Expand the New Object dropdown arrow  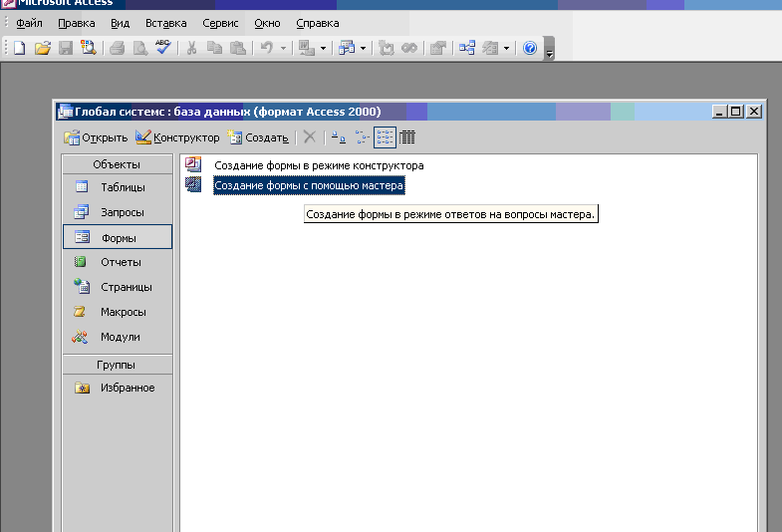click(x=506, y=48)
